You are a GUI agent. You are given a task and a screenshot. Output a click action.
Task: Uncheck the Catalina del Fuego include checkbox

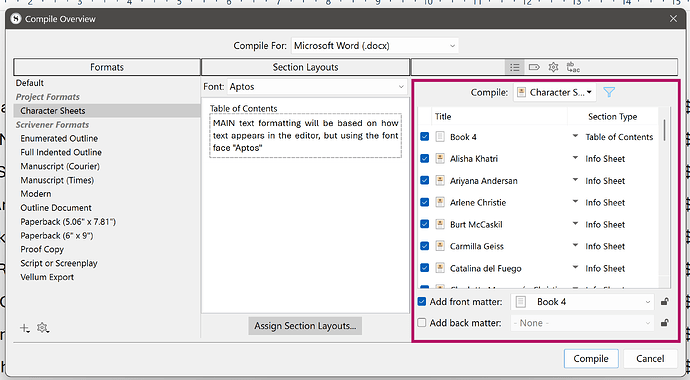(424, 268)
